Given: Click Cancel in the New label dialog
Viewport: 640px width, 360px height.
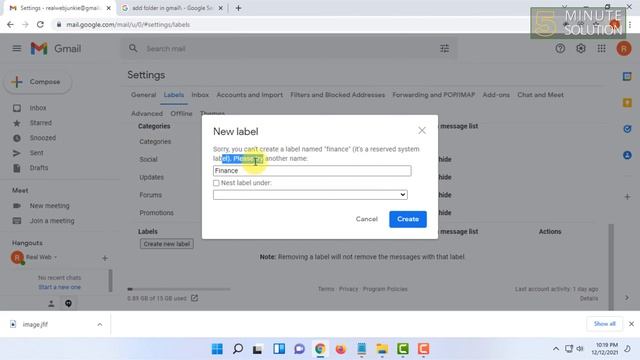Looking at the screenshot, I should 367,219.
